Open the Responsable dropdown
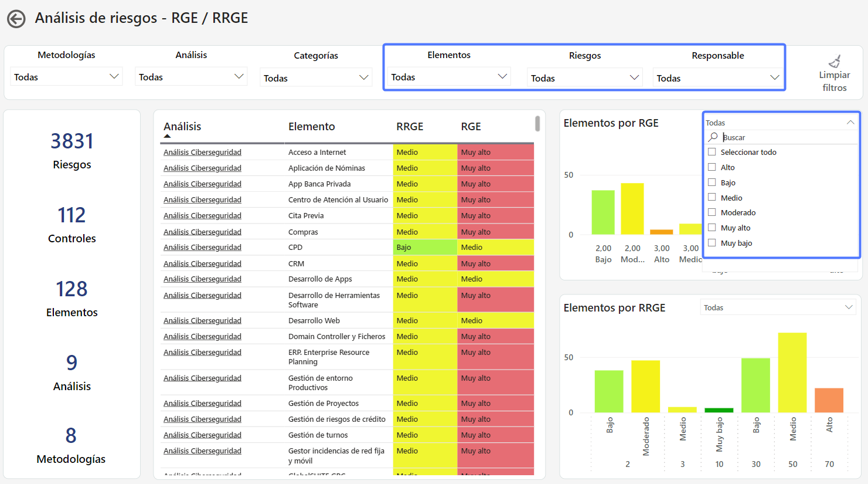The height and width of the screenshot is (484, 868). pos(717,78)
